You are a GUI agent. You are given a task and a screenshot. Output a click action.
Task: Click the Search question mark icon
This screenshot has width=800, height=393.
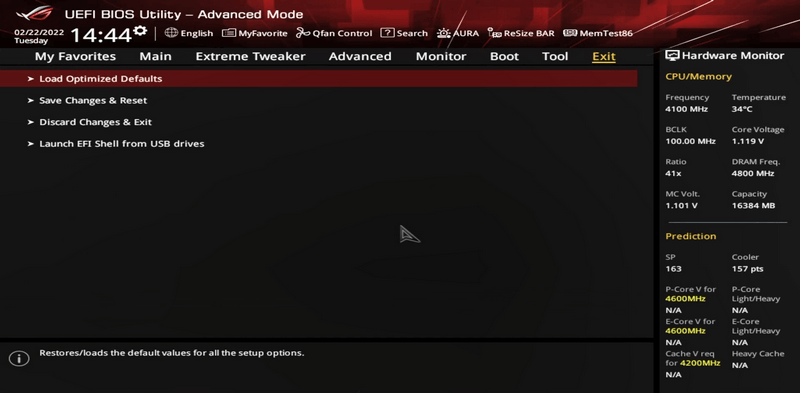coord(387,33)
